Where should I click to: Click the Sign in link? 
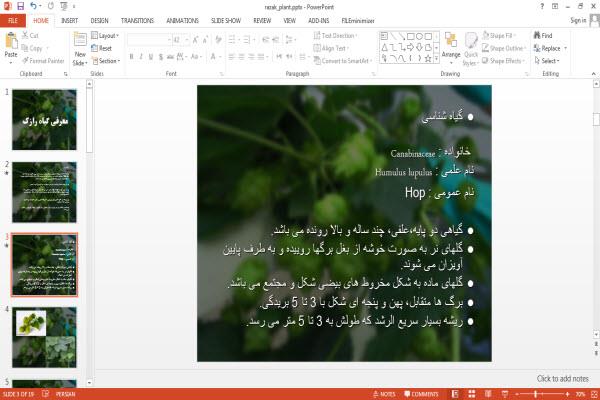578,20
